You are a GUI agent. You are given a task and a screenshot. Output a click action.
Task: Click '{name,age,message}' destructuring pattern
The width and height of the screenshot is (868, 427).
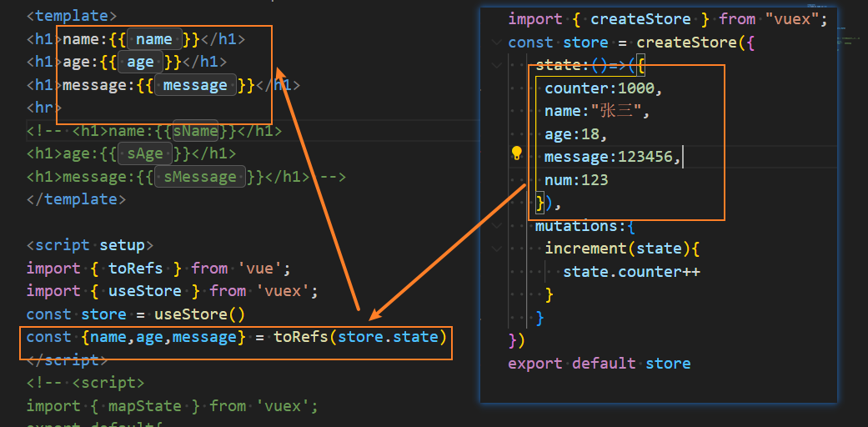[163, 337]
